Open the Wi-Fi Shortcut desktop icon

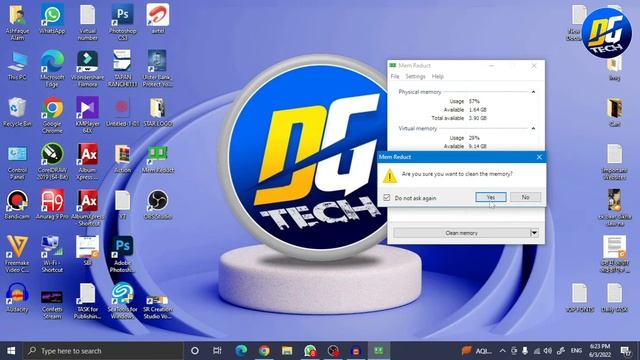(x=52, y=254)
